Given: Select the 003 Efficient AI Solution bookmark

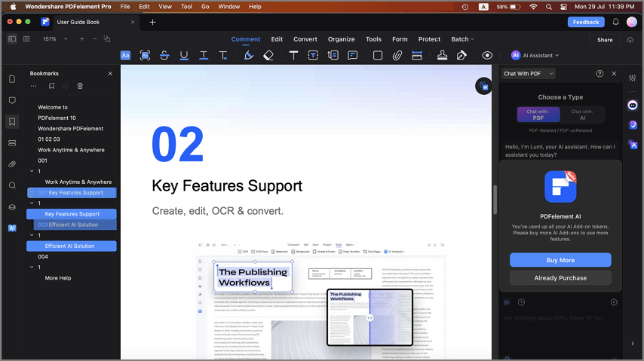Looking at the screenshot, I should (75, 225).
